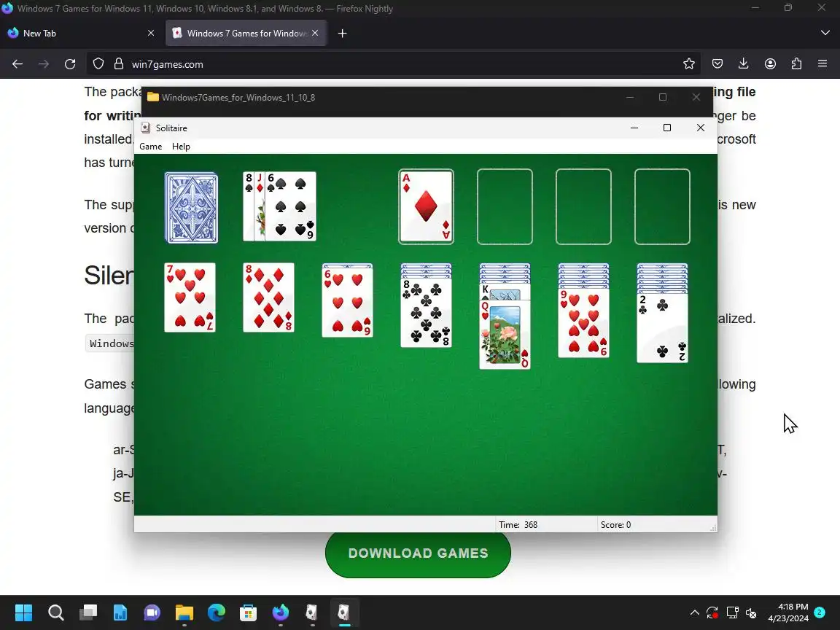Select the 6 of spades waste card
Viewport: 840px width, 630px height.
[x=290, y=207]
